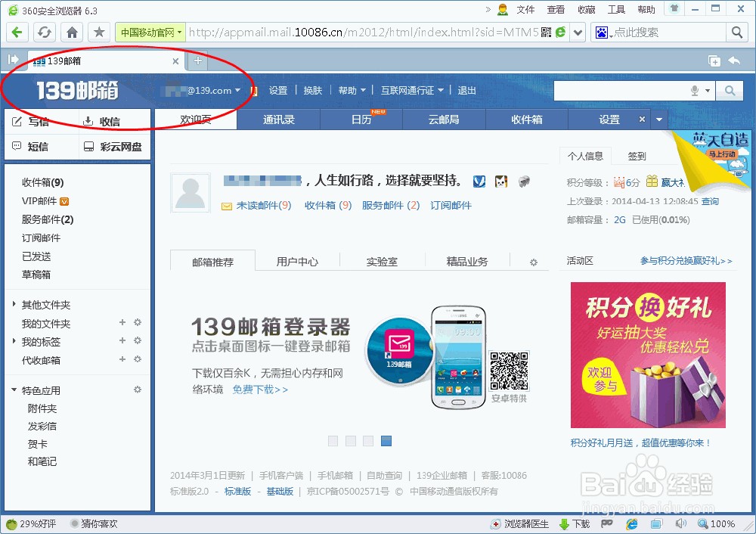The height and width of the screenshot is (534, 756).
Task: Click the sound volume icon in status bar
Action: tap(681, 524)
